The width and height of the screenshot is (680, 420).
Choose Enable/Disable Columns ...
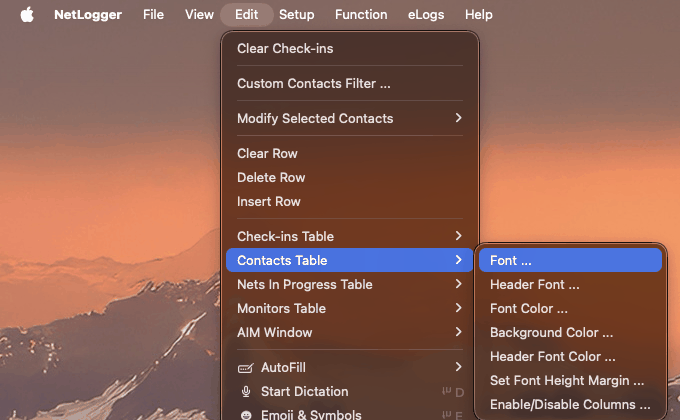coord(570,404)
